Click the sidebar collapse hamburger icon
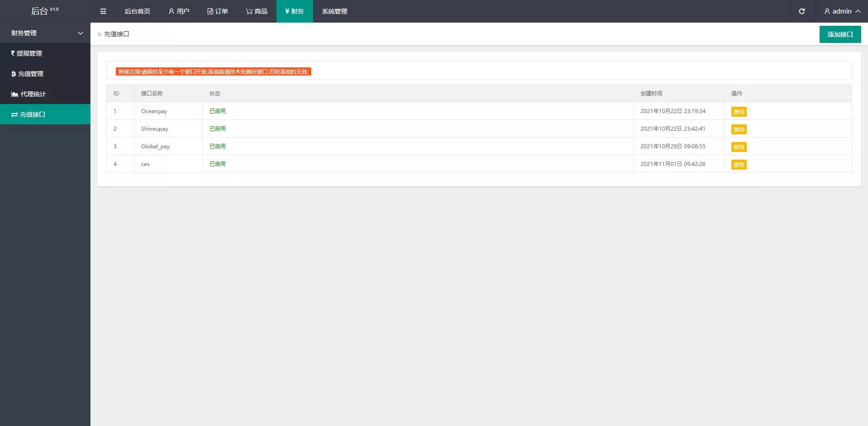Viewport: 868px width, 426px height. [103, 11]
